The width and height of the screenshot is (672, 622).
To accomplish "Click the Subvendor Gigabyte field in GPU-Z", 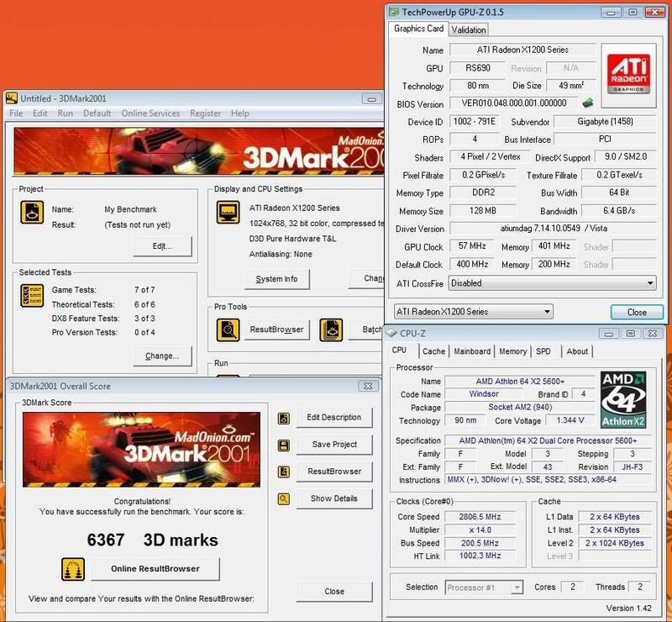I will (x=605, y=121).
